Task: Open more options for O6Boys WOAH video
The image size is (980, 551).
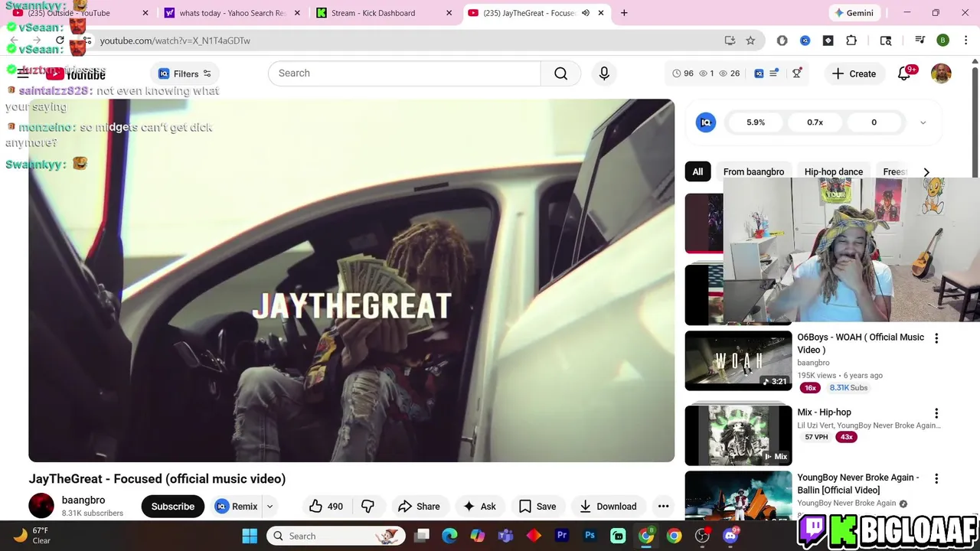Action: [936, 338]
